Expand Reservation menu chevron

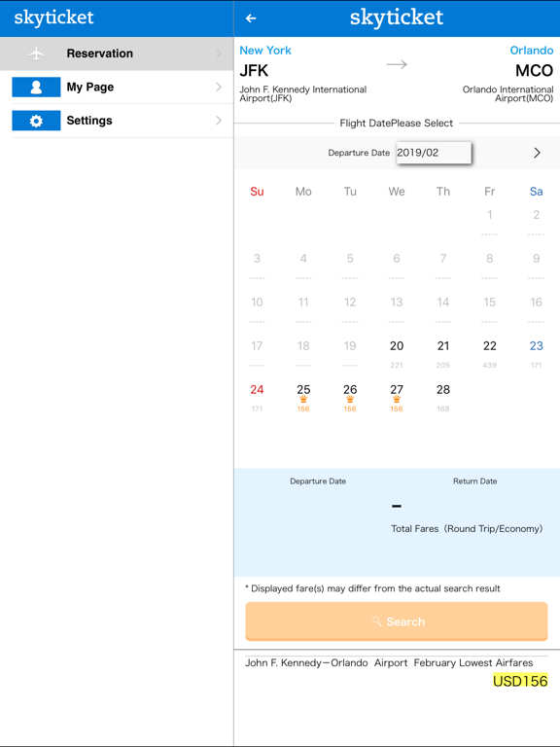219,53
